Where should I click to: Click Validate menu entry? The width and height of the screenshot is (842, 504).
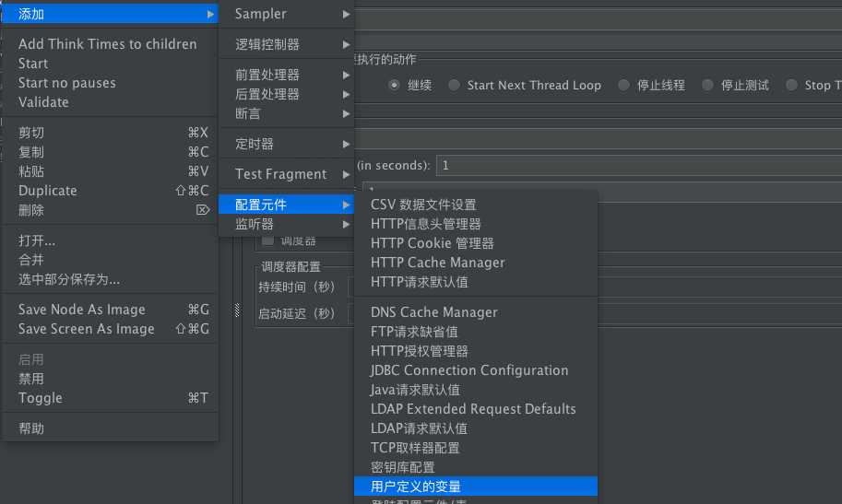tap(110, 102)
